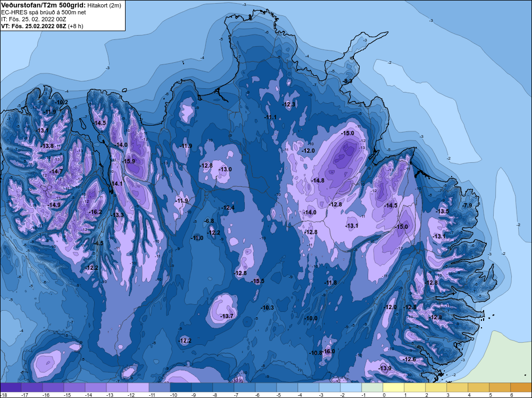Click the legend color segment between -18 and -17

tap(11, 387)
